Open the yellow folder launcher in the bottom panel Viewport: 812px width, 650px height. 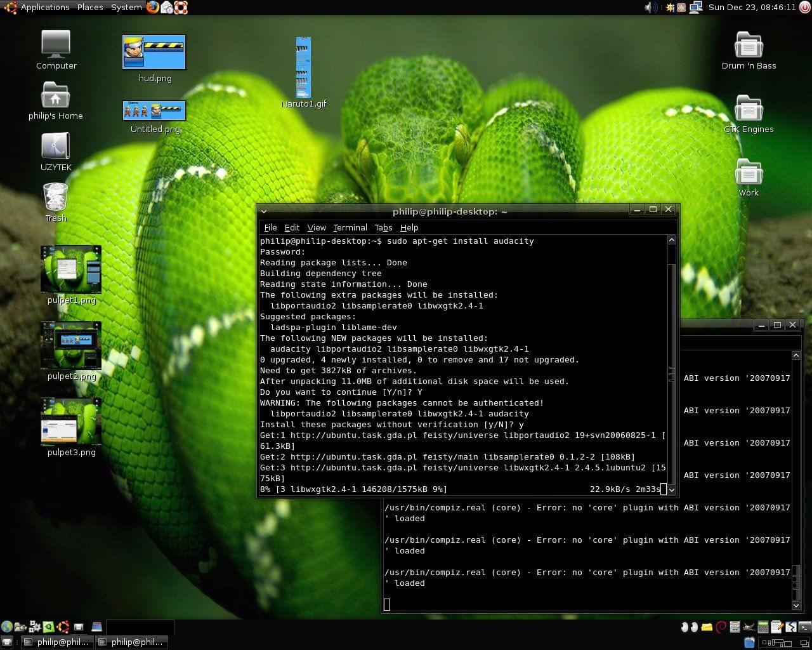pyautogui.click(x=707, y=627)
